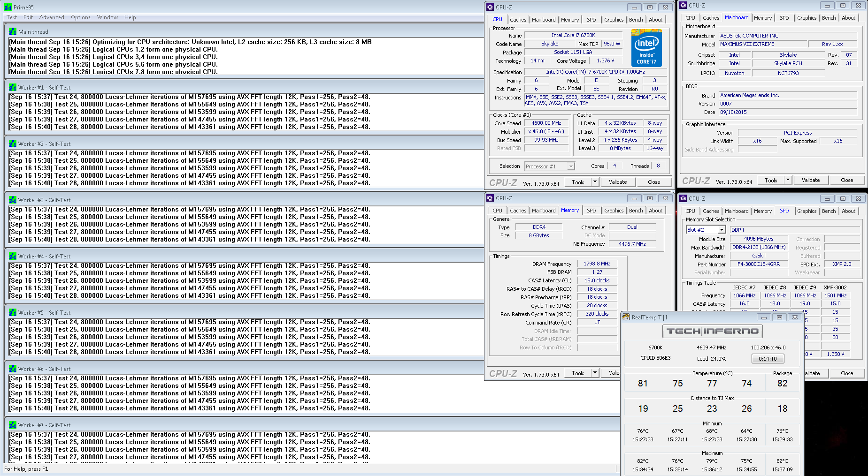
Task: Click the Worker #2 Self-Test window icon
Action: point(13,144)
